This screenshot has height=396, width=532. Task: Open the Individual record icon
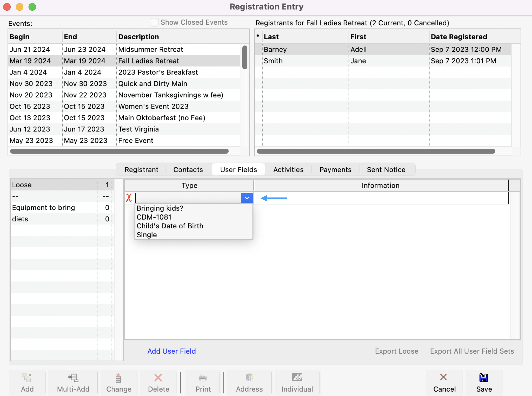pyautogui.click(x=297, y=377)
